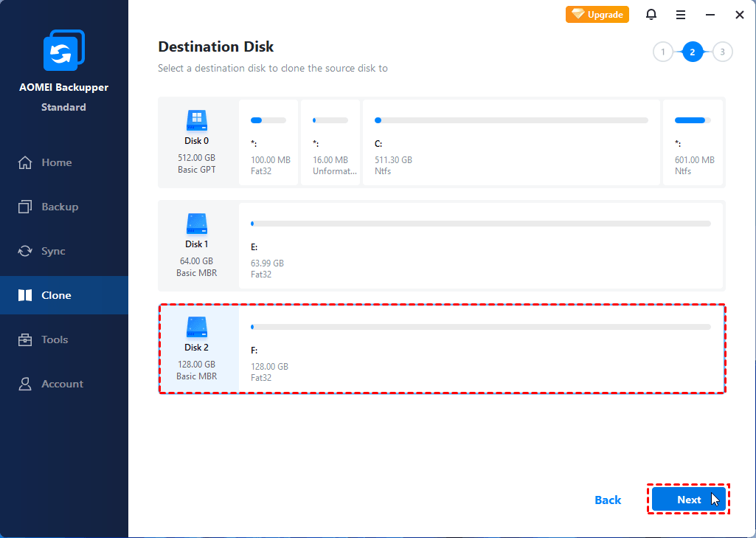Open the Account section

(64, 384)
